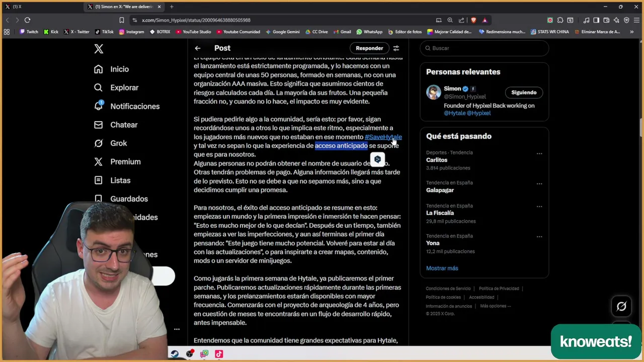This screenshot has width=644, height=362.
Task: Open the Brave wallet icon
Action: point(606,20)
